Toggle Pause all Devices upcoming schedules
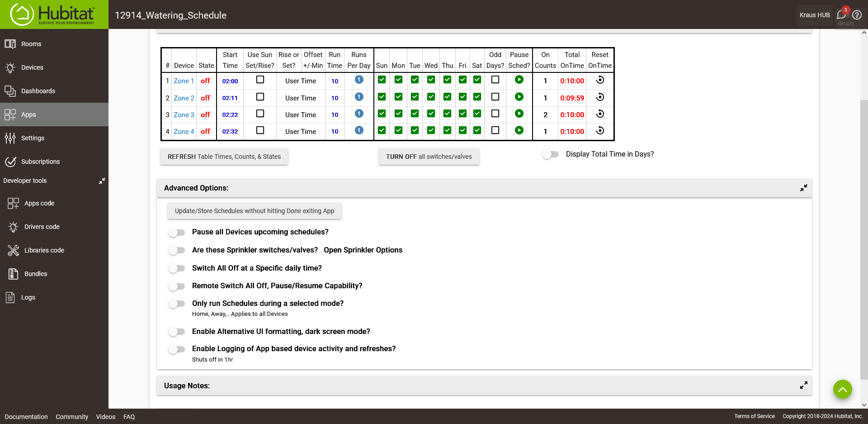The image size is (868, 424). pyautogui.click(x=177, y=232)
